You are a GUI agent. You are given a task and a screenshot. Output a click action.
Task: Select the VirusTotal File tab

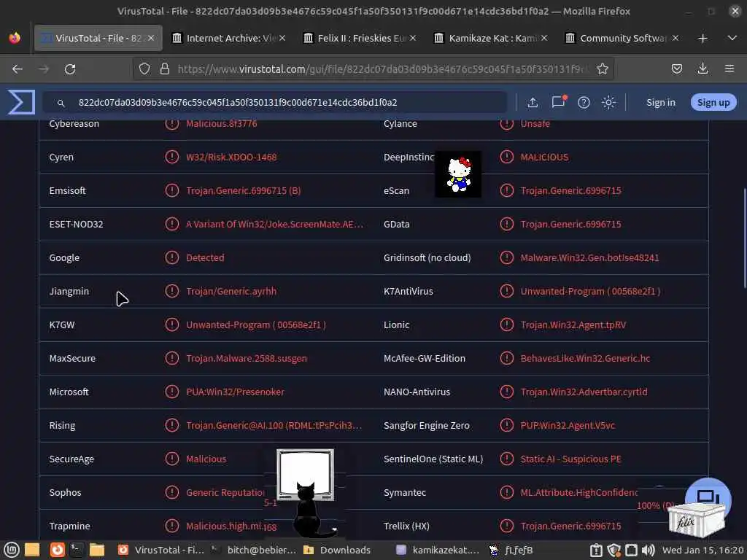(x=98, y=38)
